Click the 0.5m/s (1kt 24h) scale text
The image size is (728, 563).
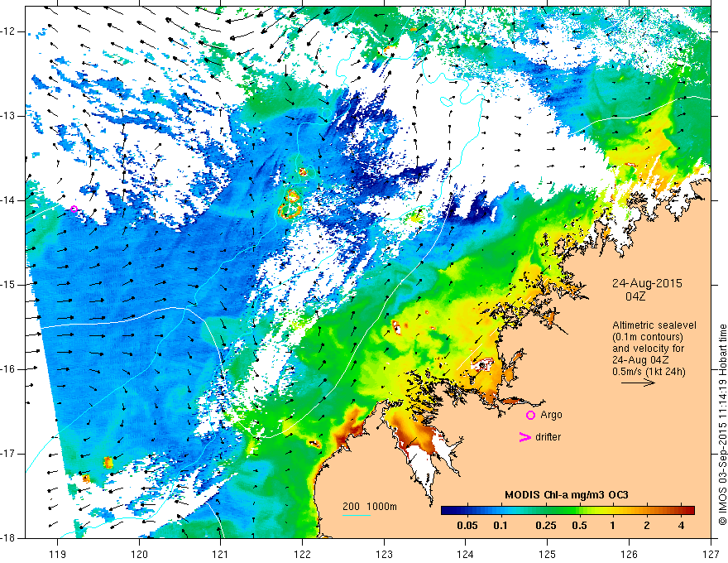(x=649, y=372)
